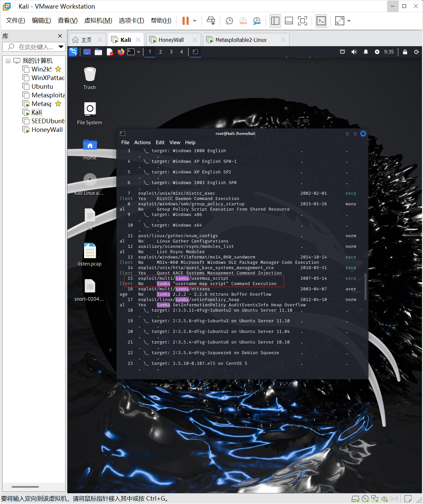
Task: Open the library search dropdown arrow
Action: click(x=61, y=47)
